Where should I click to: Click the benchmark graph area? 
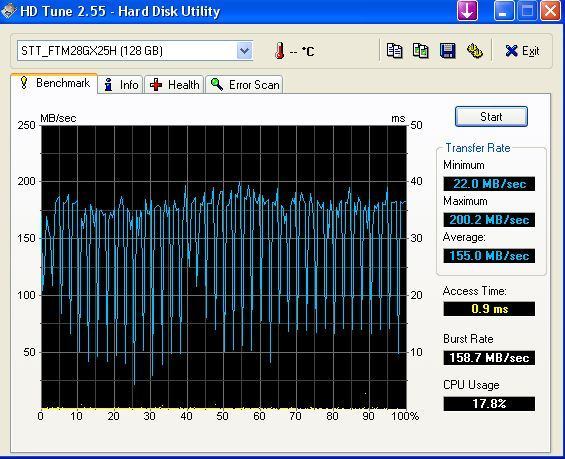pyautogui.click(x=224, y=267)
